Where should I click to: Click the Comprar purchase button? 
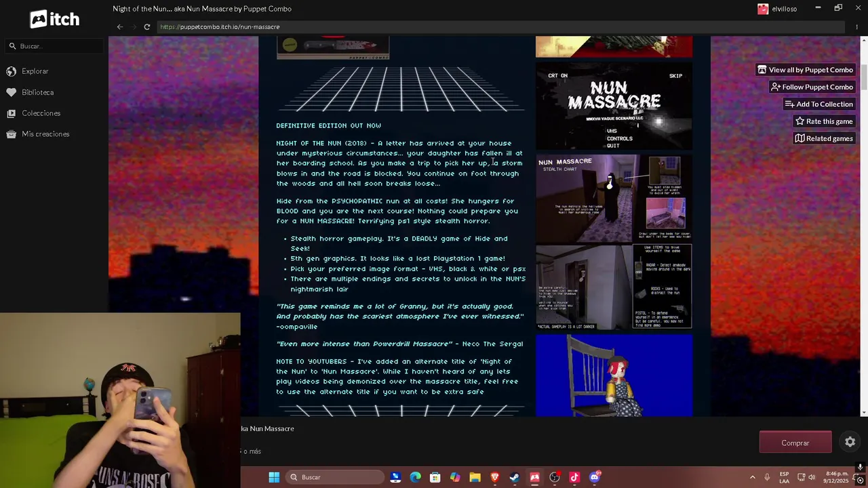[x=795, y=443]
